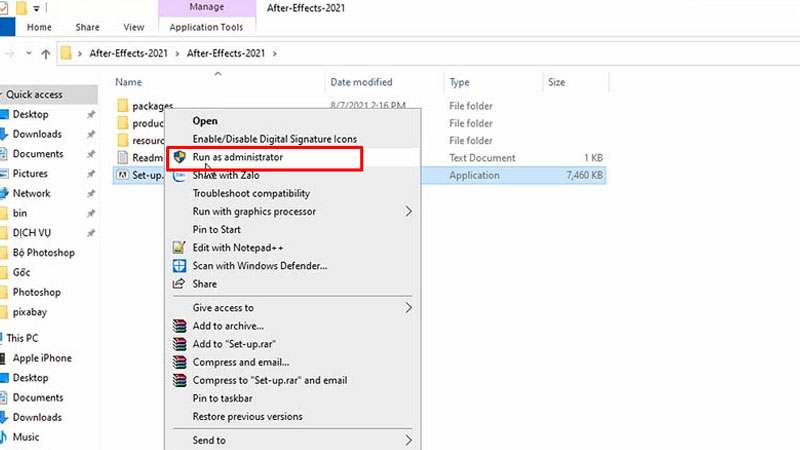Choose Open from the context menu
800x450 pixels.
[205, 121]
